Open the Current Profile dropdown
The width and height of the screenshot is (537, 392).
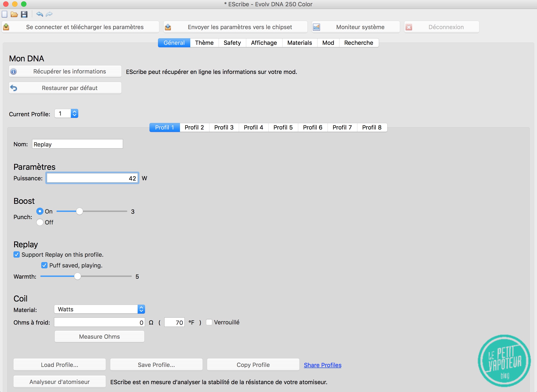(67, 114)
